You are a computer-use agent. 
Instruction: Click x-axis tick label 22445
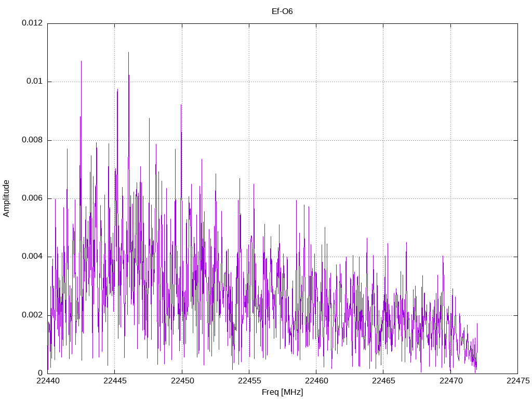pyautogui.click(x=115, y=381)
